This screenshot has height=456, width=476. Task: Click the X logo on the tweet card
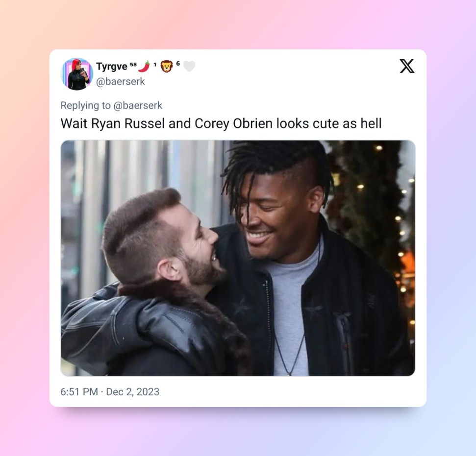point(407,66)
